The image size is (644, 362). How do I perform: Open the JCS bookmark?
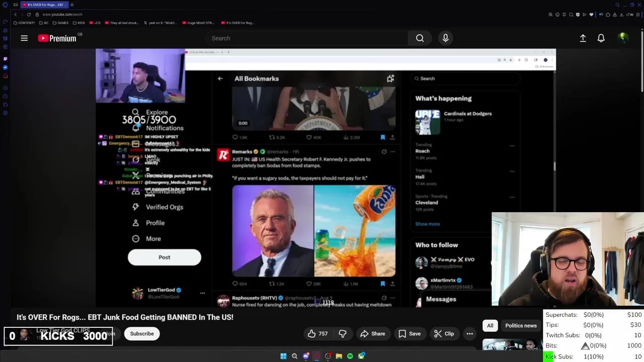click(x=95, y=23)
